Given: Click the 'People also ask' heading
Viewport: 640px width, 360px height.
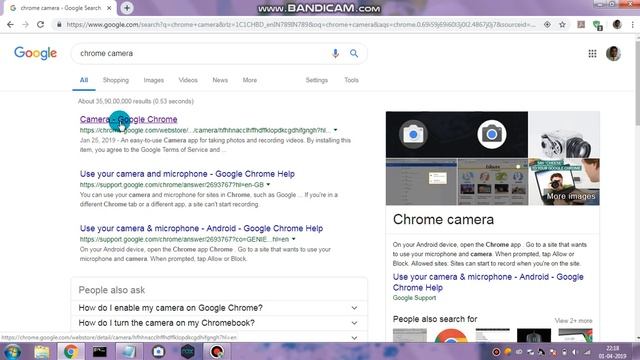Looking at the screenshot, I should click(x=111, y=290).
